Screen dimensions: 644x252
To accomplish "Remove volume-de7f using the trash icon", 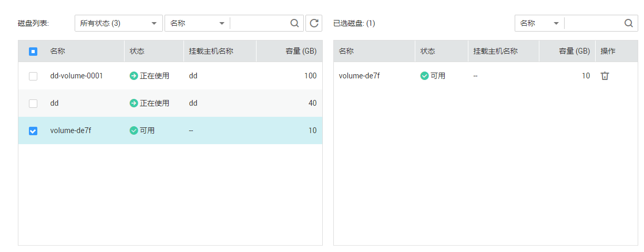I will (605, 76).
